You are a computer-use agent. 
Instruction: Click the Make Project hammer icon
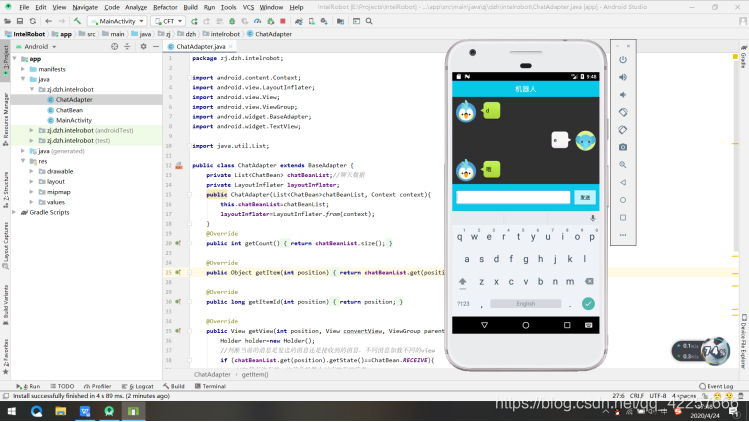[x=77, y=21]
